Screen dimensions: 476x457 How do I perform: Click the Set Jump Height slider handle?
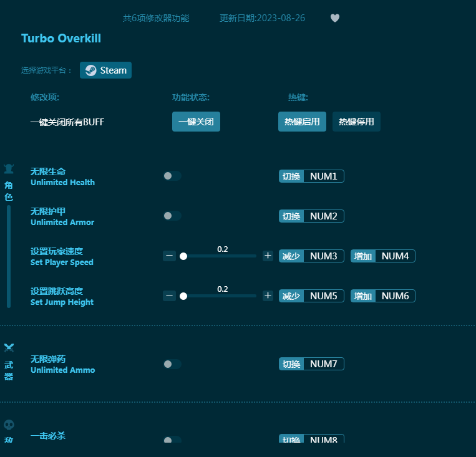click(x=183, y=296)
